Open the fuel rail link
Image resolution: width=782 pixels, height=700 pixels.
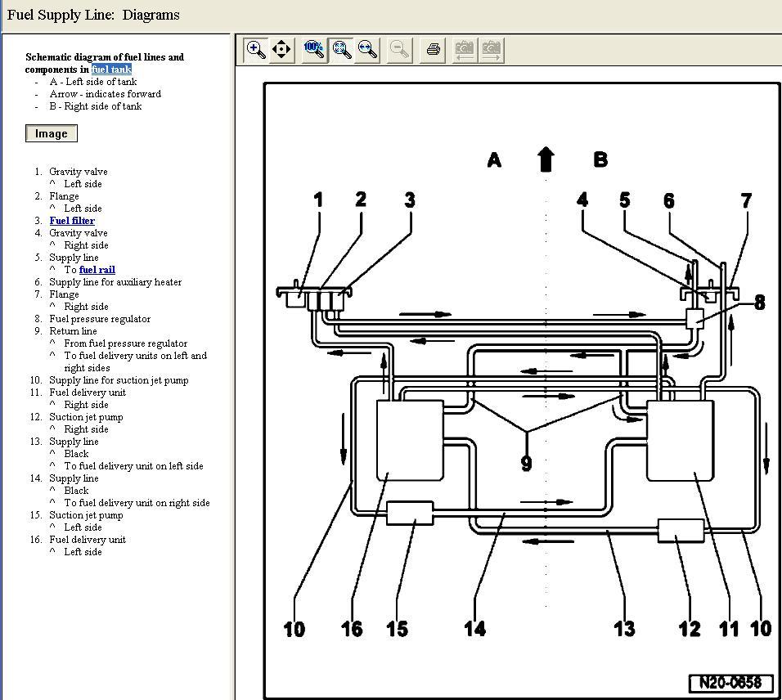pos(97,270)
